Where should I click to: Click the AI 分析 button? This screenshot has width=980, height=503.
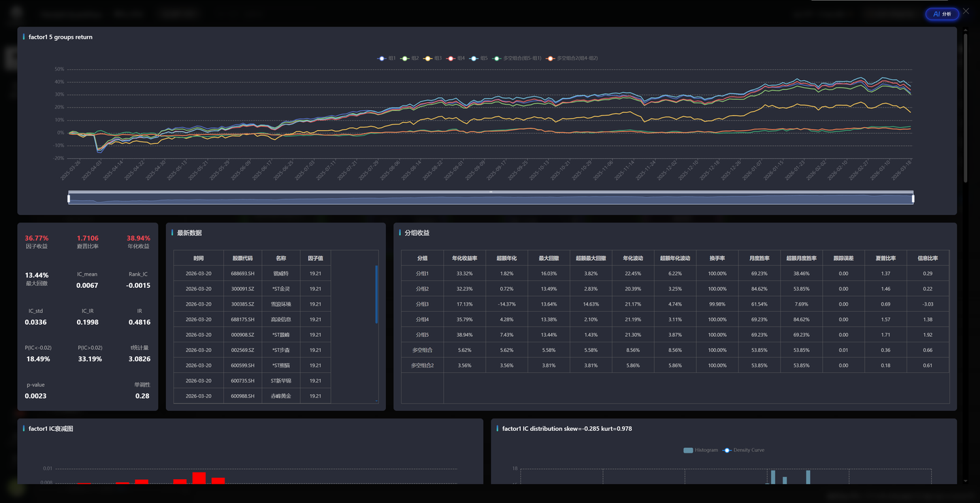pos(942,14)
